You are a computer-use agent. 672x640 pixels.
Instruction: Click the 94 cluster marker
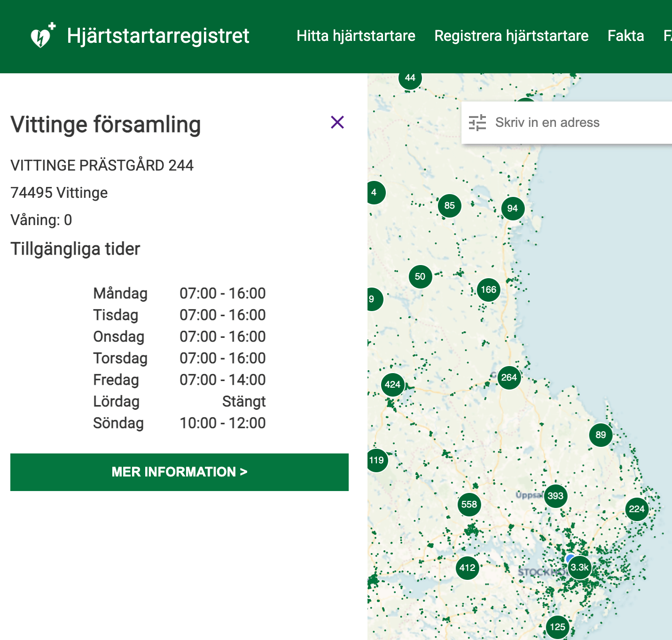click(513, 209)
